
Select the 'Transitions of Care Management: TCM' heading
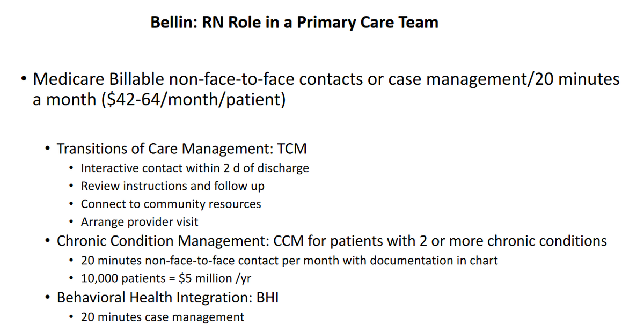pyautogui.click(x=182, y=148)
